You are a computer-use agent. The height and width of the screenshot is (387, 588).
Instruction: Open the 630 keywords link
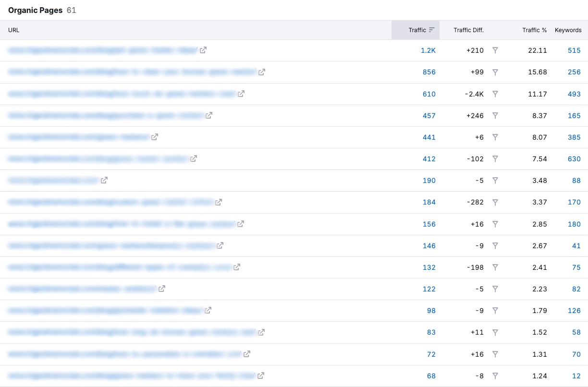point(574,158)
